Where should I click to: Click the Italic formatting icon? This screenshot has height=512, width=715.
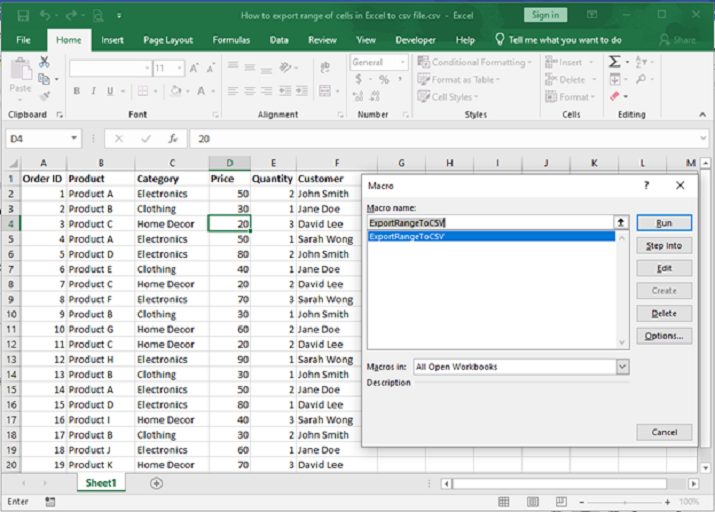click(92, 92)
